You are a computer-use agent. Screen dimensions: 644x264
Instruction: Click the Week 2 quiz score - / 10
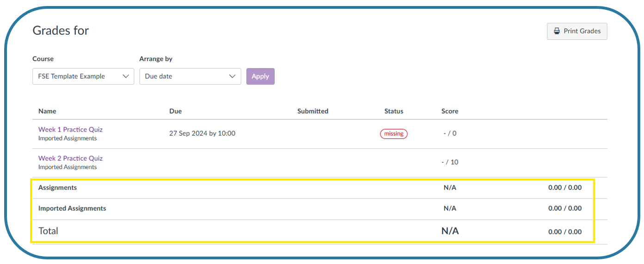pyautogui.click(x=449, y=162)
